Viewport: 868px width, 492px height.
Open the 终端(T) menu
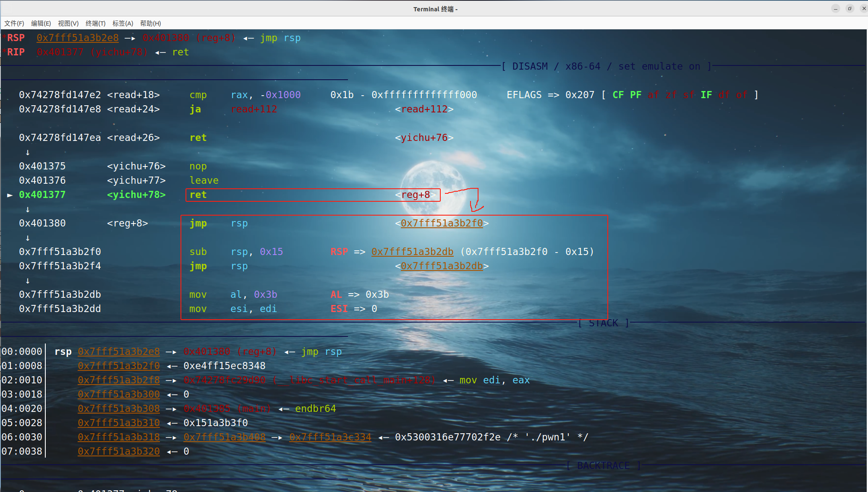pyautogui.click(x=95, y=23)
